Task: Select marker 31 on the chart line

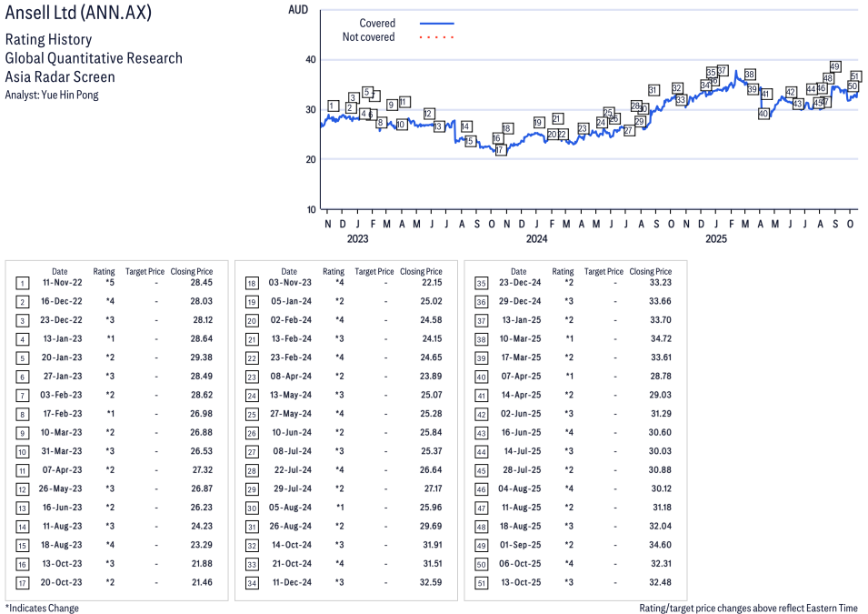Action: pyautogui.click(x=653, y=90)
